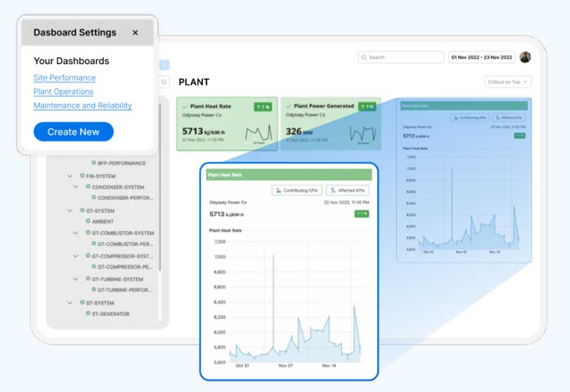Open Maintenance and Reliability dashboard link

point(83,105)
